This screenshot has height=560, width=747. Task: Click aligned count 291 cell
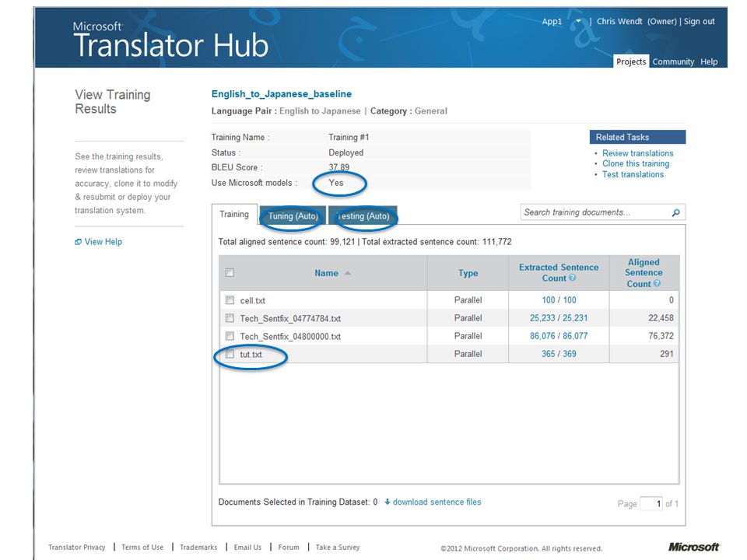(667, 354)
